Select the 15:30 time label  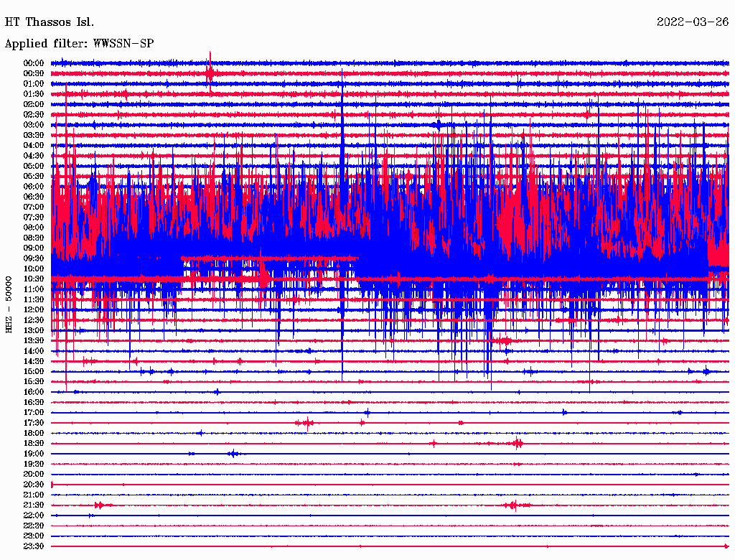click(34, 382)
